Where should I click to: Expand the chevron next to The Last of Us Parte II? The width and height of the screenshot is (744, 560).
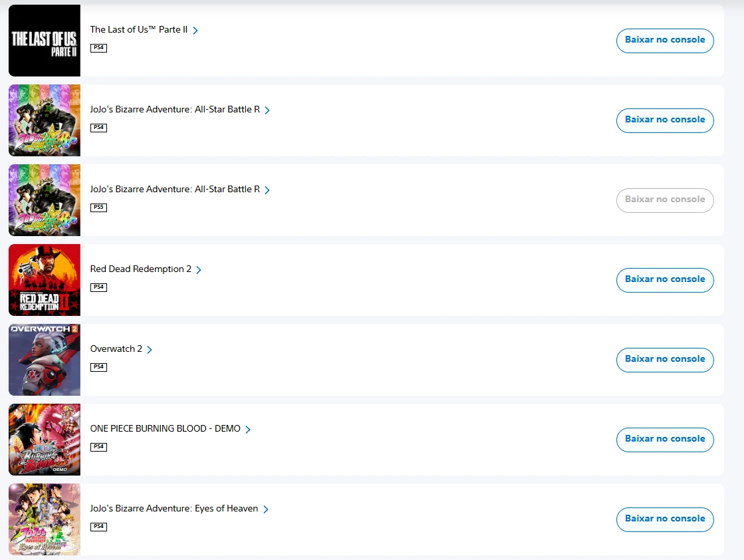click(x=195, y=31)
